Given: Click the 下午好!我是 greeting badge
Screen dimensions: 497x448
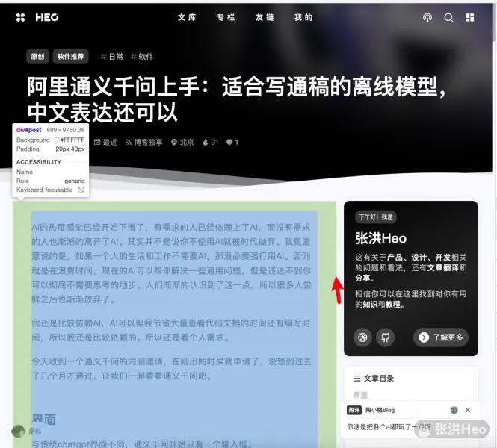Looking at the screenshot, I should click(x=376, y=217).
